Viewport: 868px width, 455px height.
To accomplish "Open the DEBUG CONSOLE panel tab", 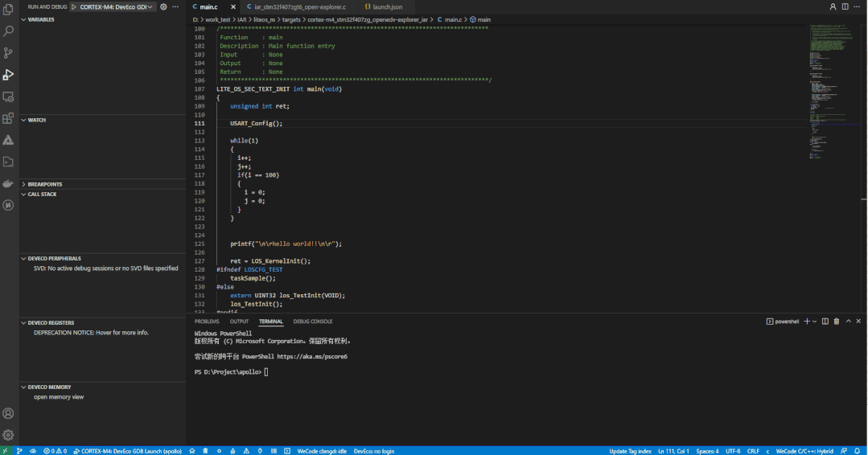I will coord(313,322).
